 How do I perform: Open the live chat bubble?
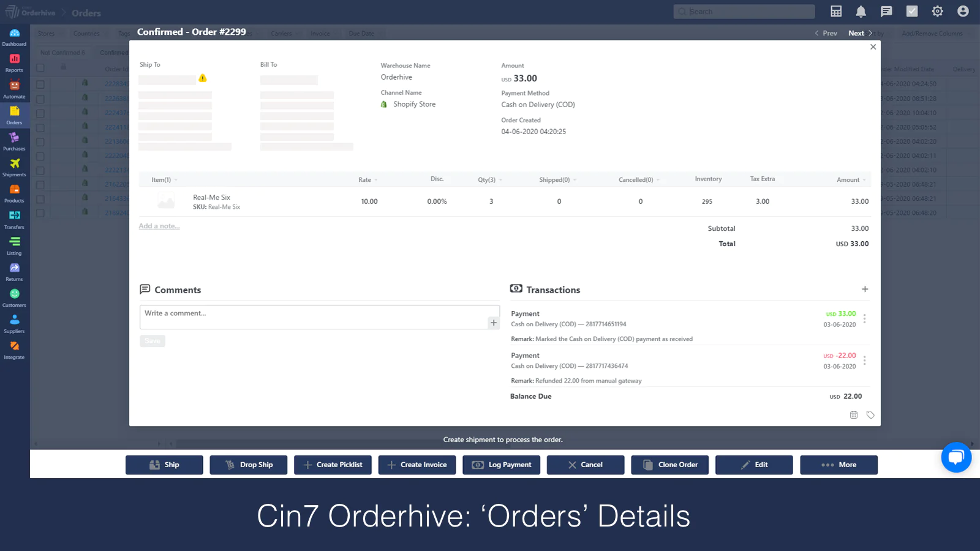(x=956, y=457)
